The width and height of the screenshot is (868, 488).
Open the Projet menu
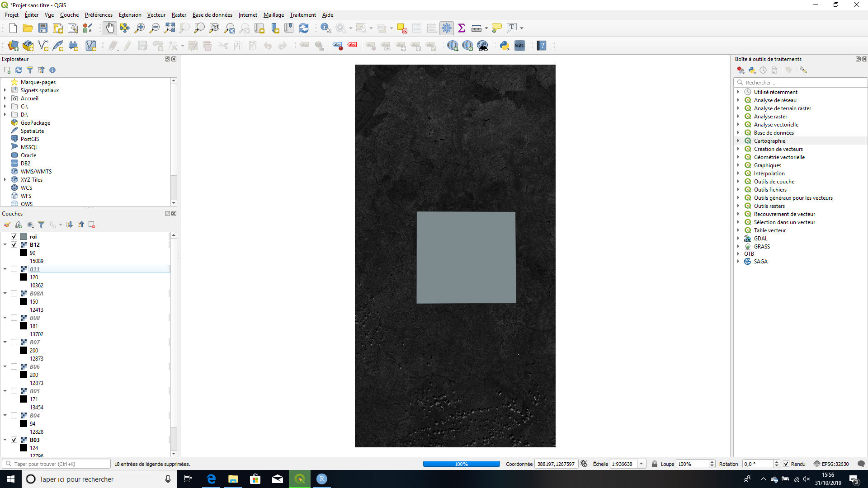(x=11, y=15)
